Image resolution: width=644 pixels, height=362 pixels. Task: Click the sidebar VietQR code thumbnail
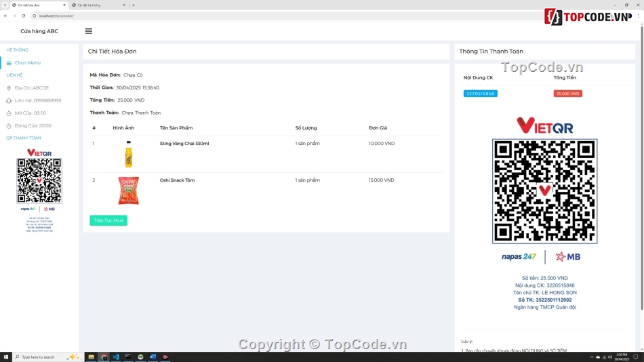[x=39, y=181]
